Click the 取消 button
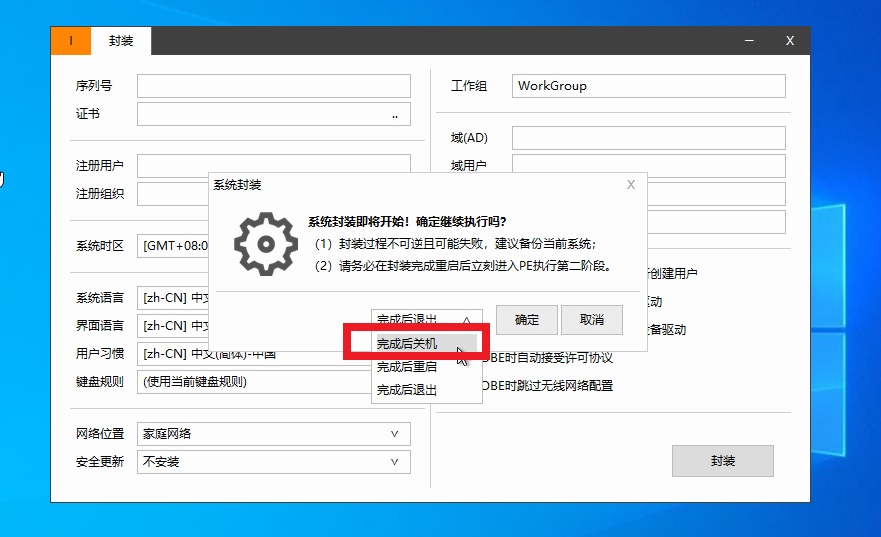Image resolution: width=881 pixels, height=537 pixels. point(591,320)
